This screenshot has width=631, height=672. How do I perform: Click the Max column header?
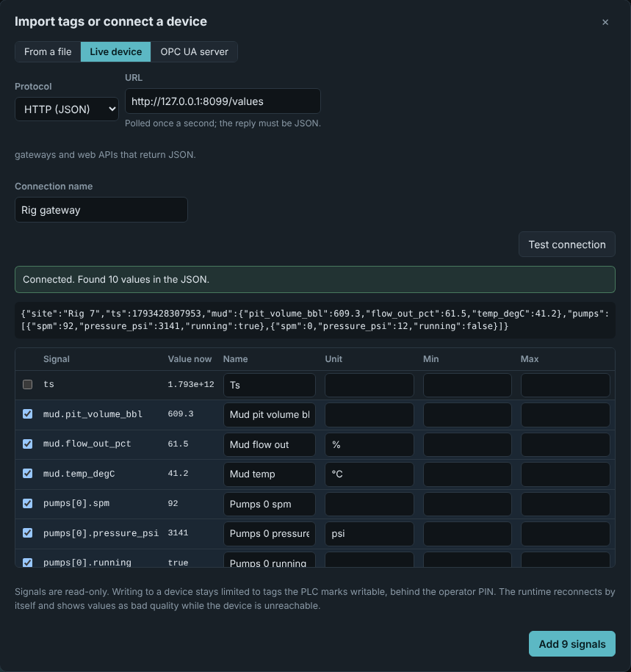[530, 359]
